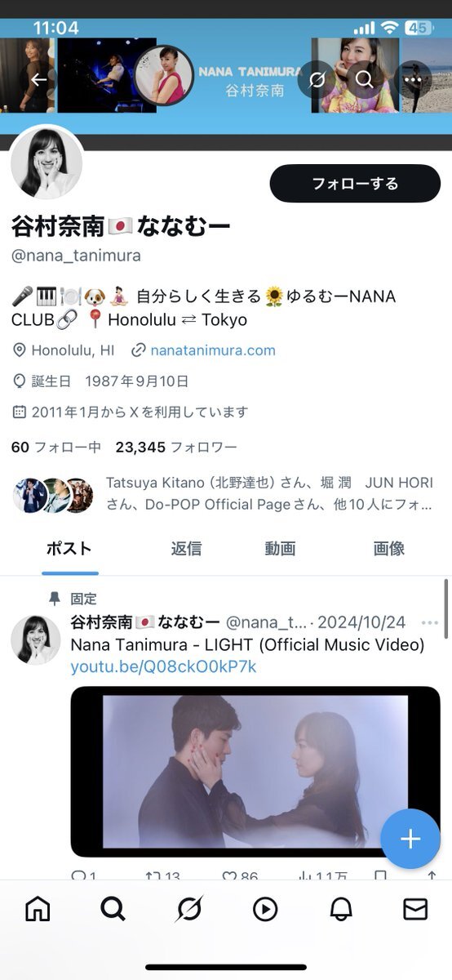
Task: Open Grok icon in profile header
Action: 315,79
